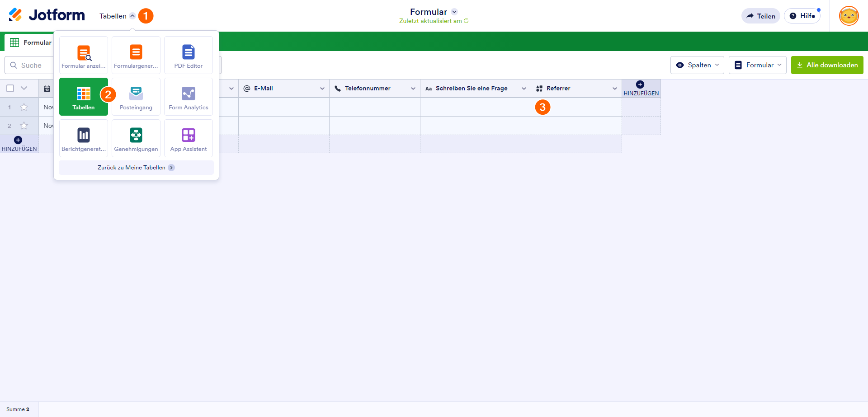Focus the Suche search field

[30, 65]
